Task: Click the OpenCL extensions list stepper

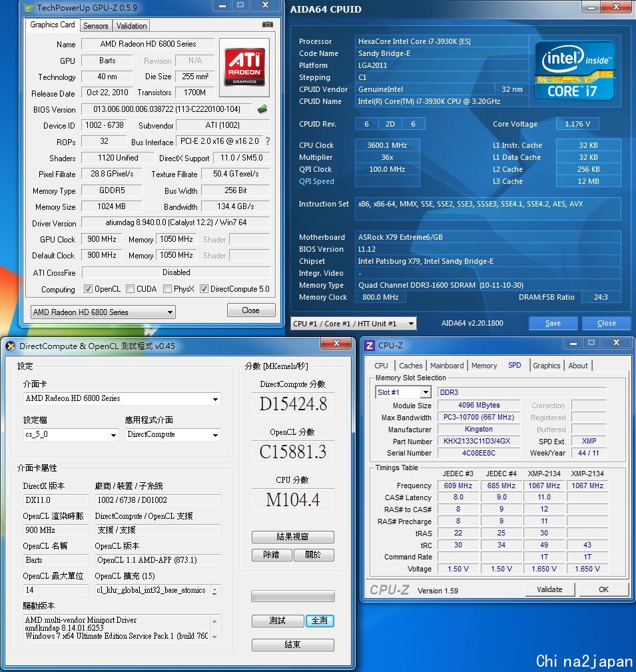Action: tap(214, 591)
